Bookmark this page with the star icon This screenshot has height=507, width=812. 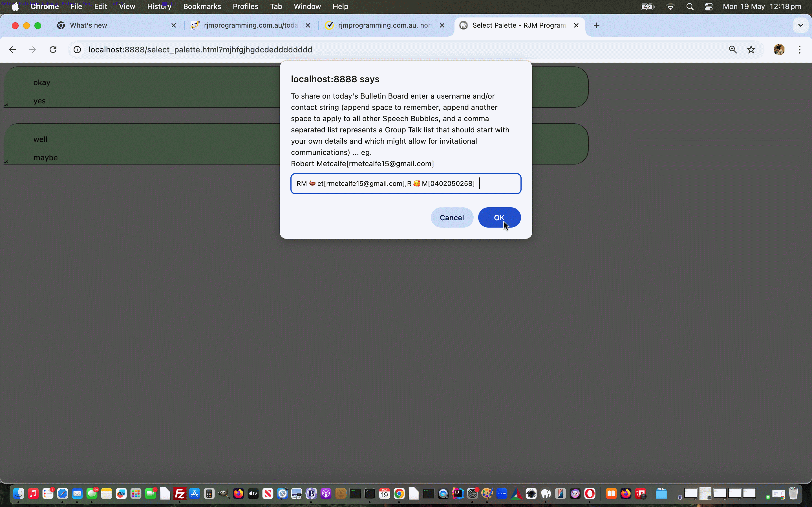coord(751,50)
